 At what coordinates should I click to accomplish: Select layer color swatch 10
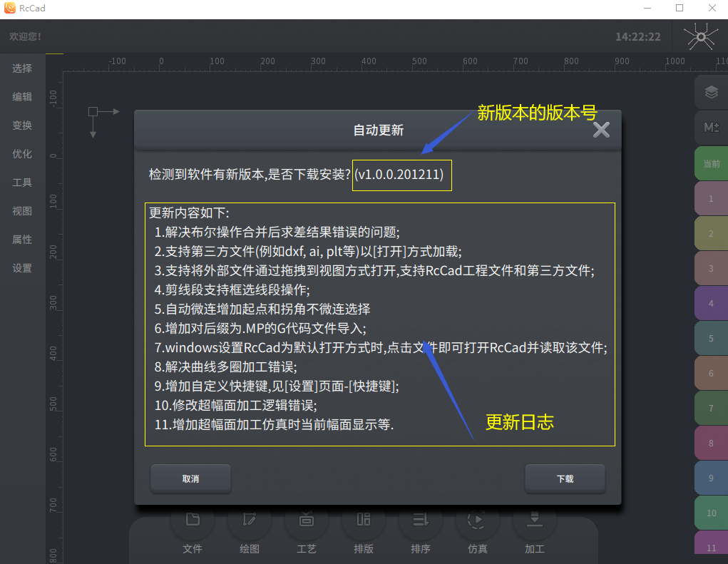click(712, 513)
